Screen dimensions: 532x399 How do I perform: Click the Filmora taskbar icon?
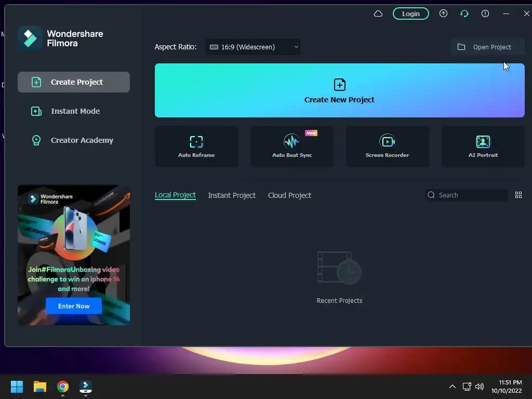click(x=86, y=387)
